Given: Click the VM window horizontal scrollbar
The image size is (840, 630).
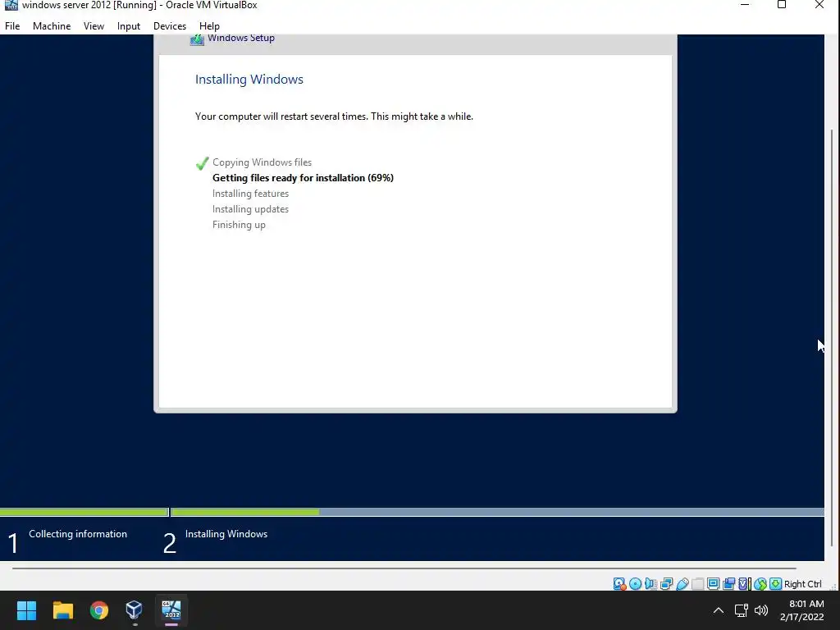Looking at the screenshot, I should coord(404,568).
